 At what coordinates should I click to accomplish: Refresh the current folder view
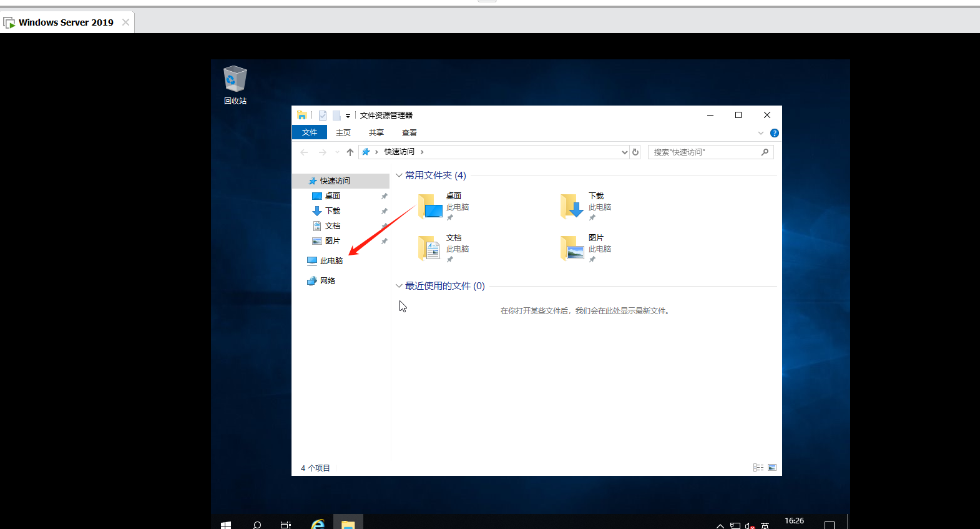click(x=635, y=152)
